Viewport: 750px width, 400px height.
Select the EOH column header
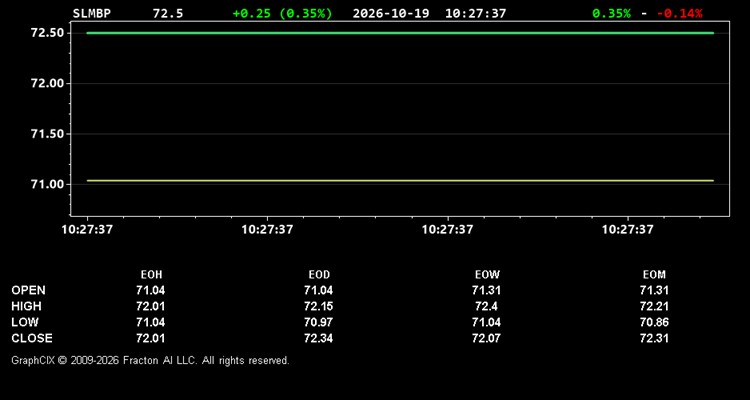[151, 275]
